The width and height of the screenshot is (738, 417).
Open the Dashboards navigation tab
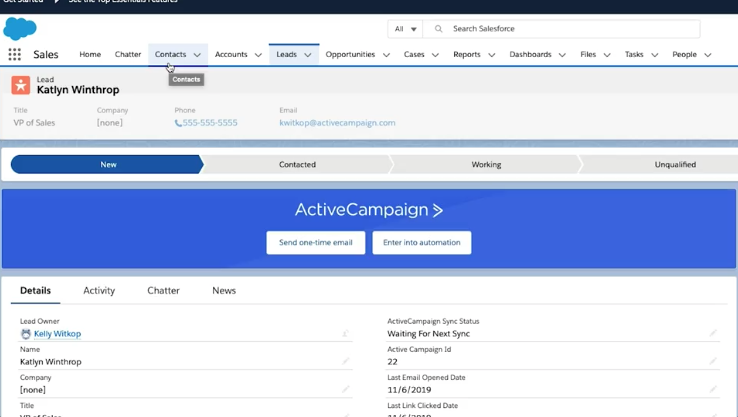point(530,55)
